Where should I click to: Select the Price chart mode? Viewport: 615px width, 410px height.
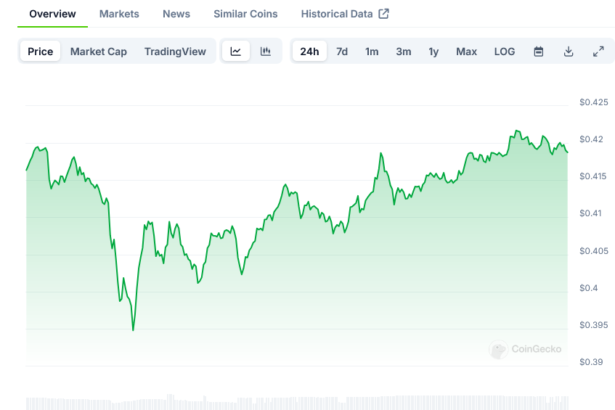pyautogui.click(x=41, y=51)
